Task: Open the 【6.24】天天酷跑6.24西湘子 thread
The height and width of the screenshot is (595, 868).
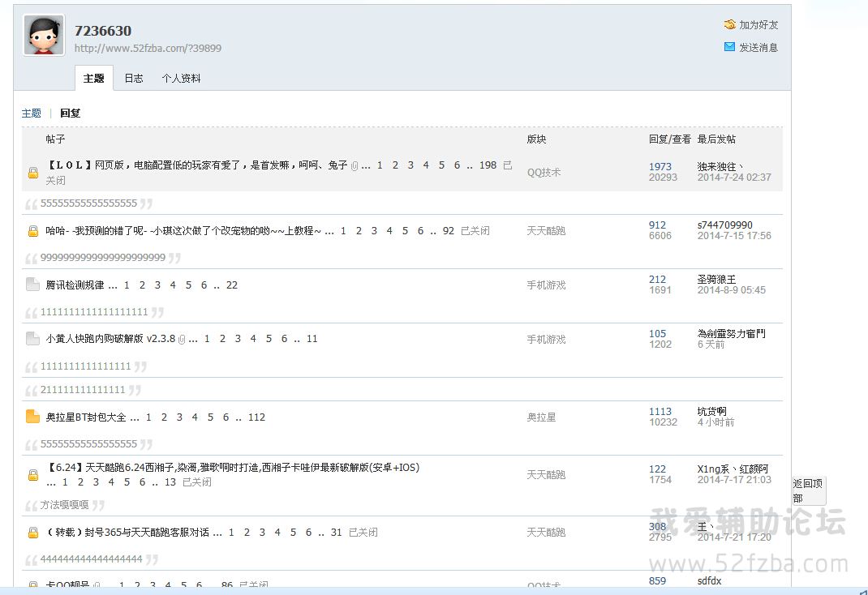Action: [233, 467]
